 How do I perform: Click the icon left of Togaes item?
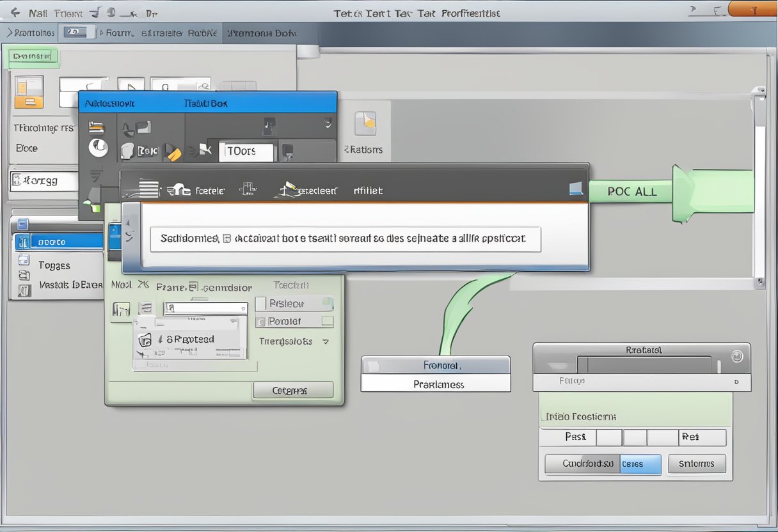[x=24, y=260]
